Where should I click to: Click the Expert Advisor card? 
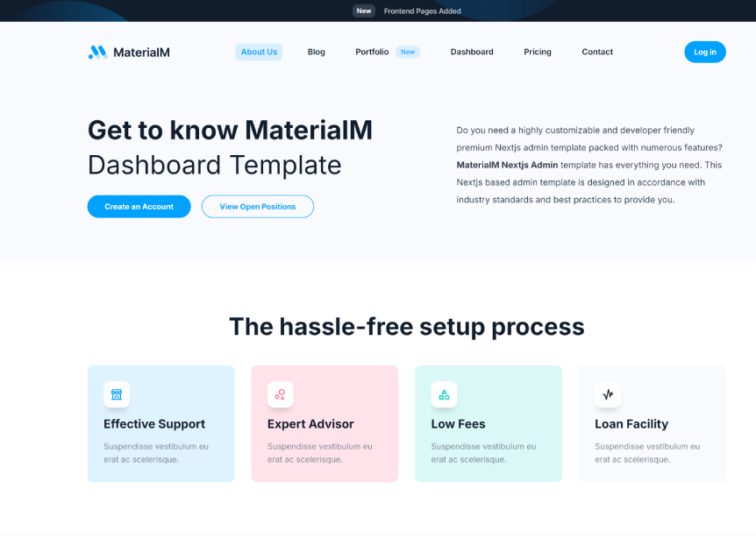pyautogui.click(x=325, y=423)
